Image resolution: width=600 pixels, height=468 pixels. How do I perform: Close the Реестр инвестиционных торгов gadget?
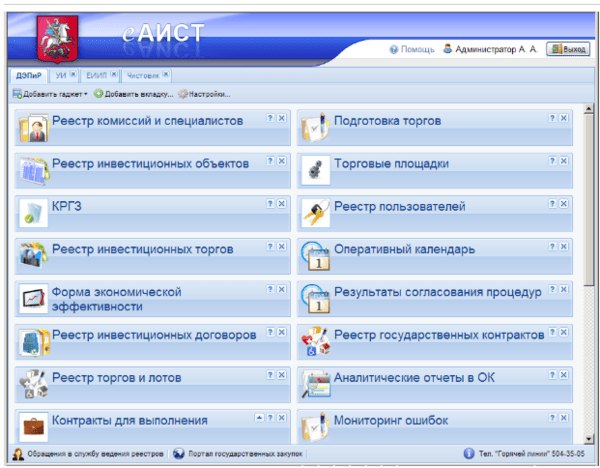point(282,246)
